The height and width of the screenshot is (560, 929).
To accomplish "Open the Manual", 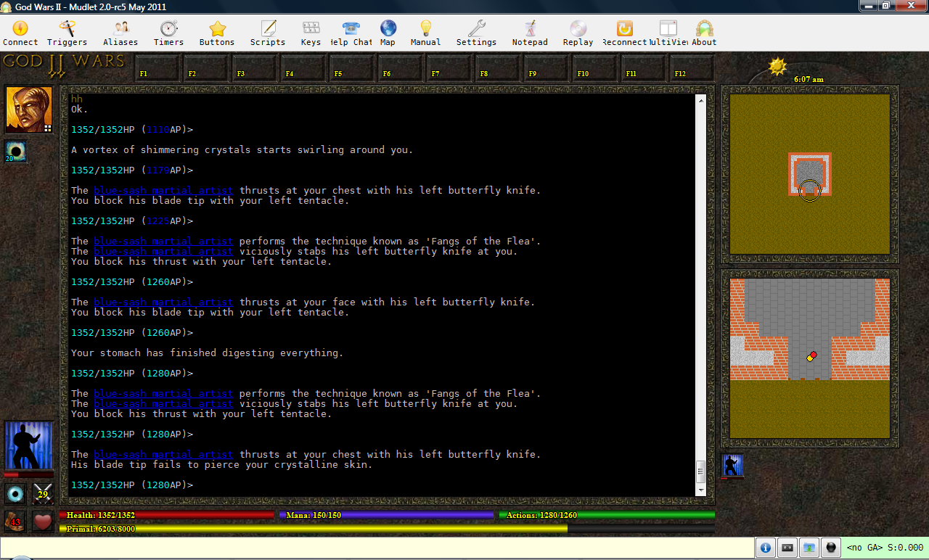I will pos(425,33).
